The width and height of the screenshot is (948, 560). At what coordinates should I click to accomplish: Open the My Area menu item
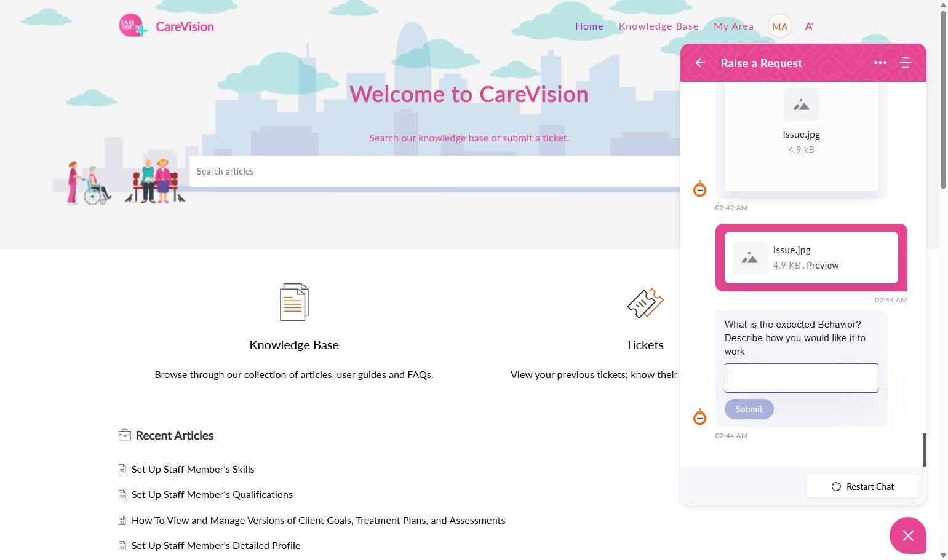pos(734,26)
